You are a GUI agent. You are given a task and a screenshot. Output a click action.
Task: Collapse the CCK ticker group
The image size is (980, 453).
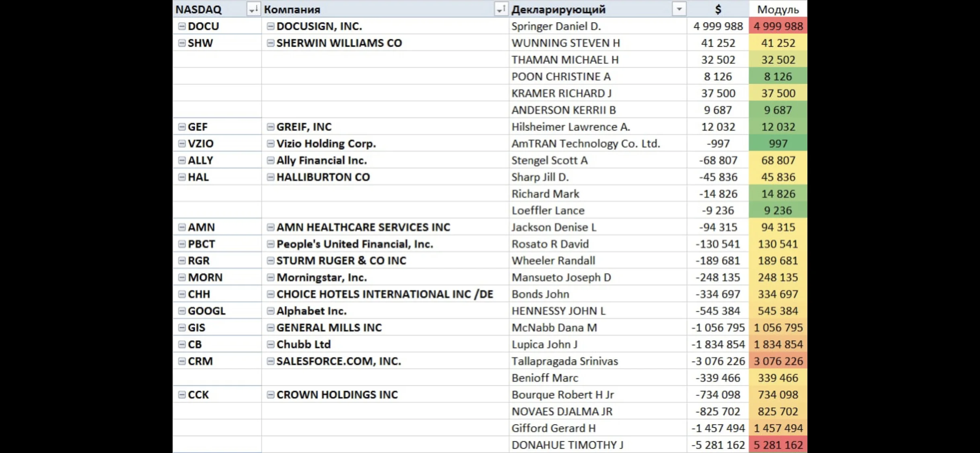(x=182, y=395)
